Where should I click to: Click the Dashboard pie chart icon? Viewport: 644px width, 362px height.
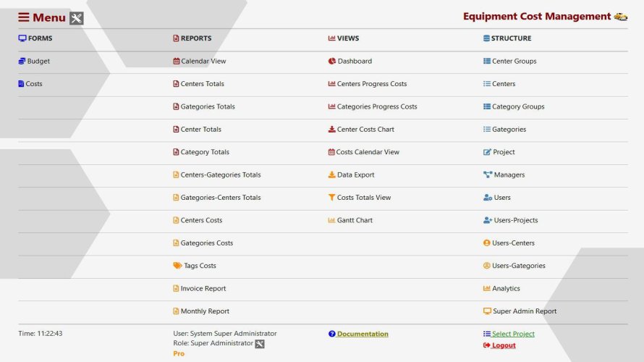331,62
